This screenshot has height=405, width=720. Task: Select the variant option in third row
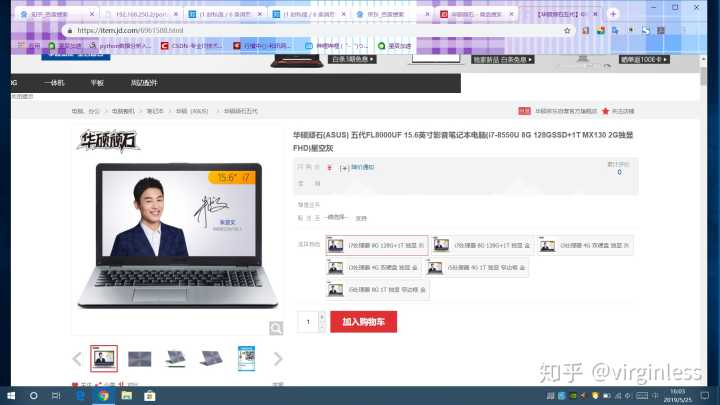tap(377, 290)
